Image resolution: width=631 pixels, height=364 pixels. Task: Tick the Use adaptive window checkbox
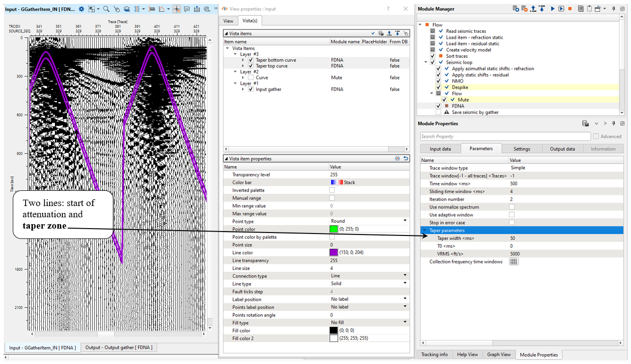(512, 215)
